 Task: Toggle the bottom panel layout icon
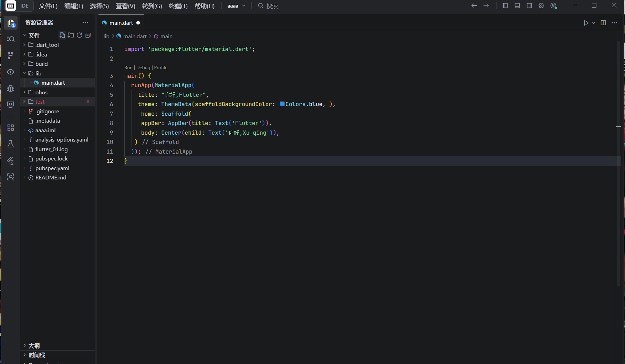coord(517,6)
